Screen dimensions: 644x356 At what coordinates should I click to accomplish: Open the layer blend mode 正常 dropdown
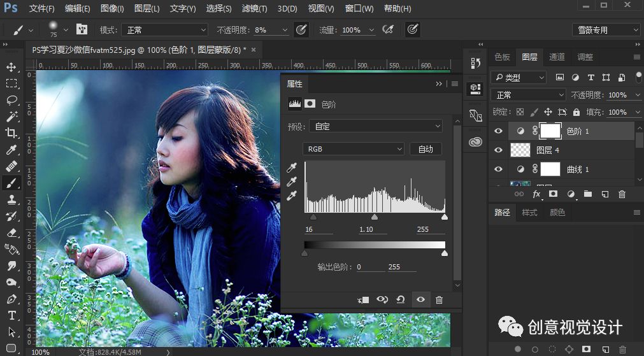(528, 95)
